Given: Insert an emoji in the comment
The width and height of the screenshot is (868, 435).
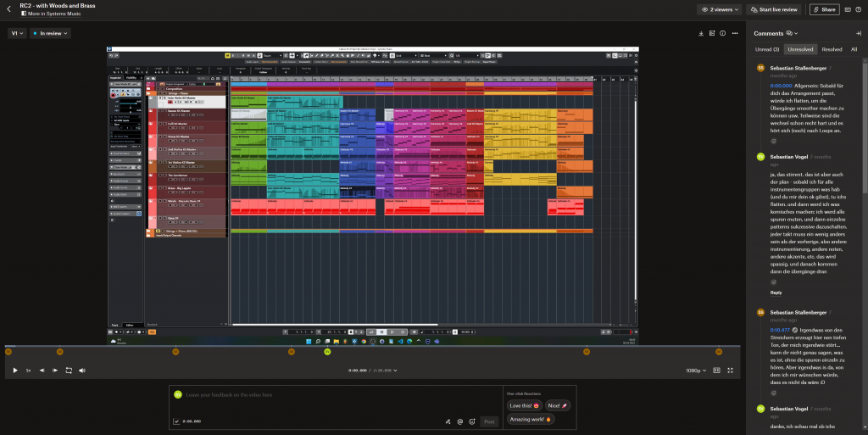Looking at the screenshot, I should click(x=471, y=421).
